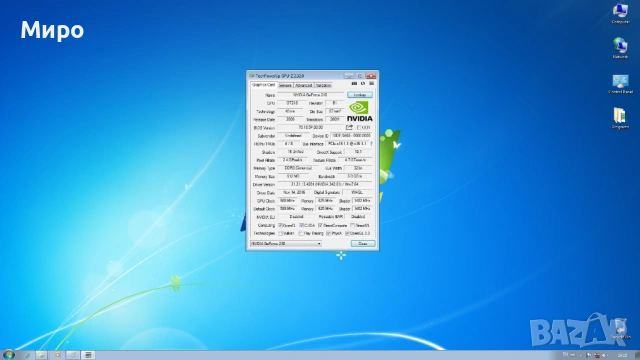Image resolution: width=640 pixels, height=360 pixels.
Task: Click the Memory Size value field
Action: 293,176
